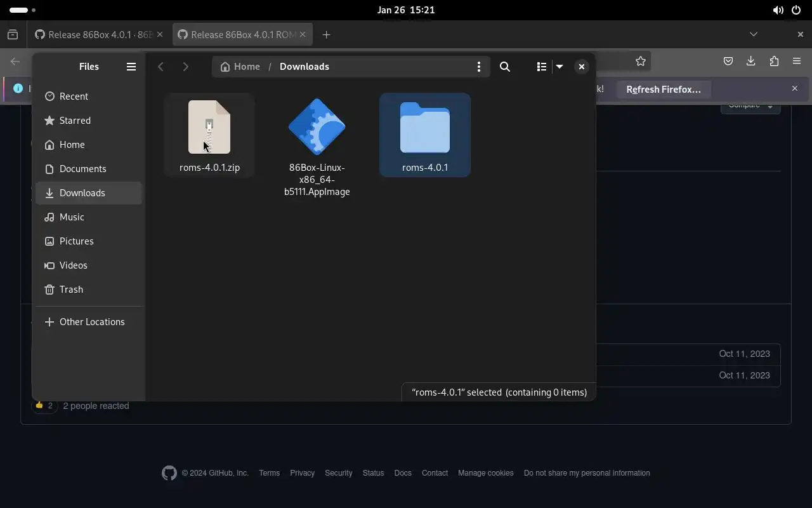Switch to list view in Files
This screenshot has width=812, height=508.
541,67
